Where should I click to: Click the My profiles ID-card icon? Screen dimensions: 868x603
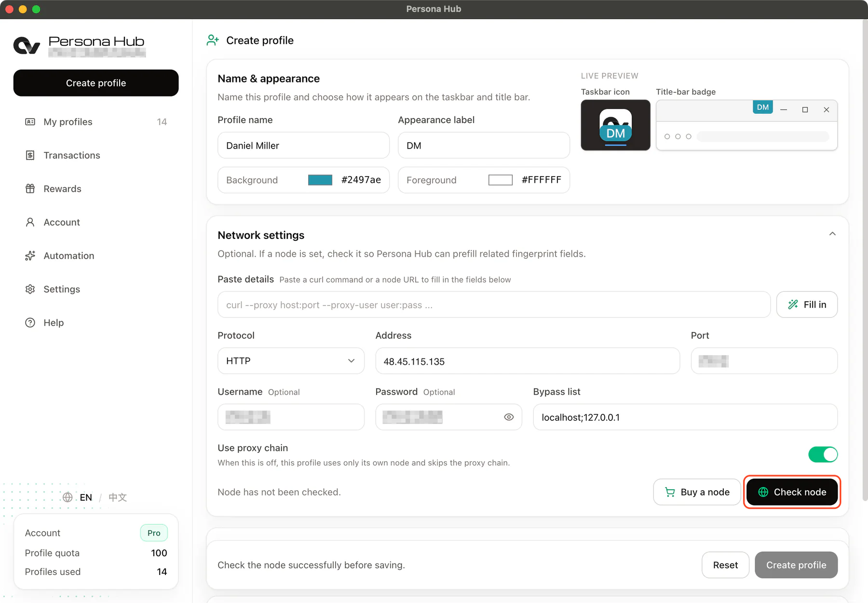[x=30, y=122]
